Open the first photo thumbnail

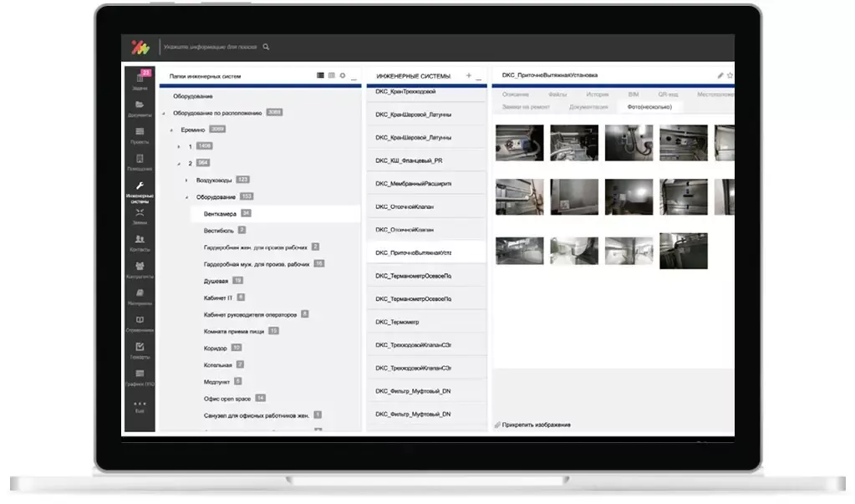[519, 143]
